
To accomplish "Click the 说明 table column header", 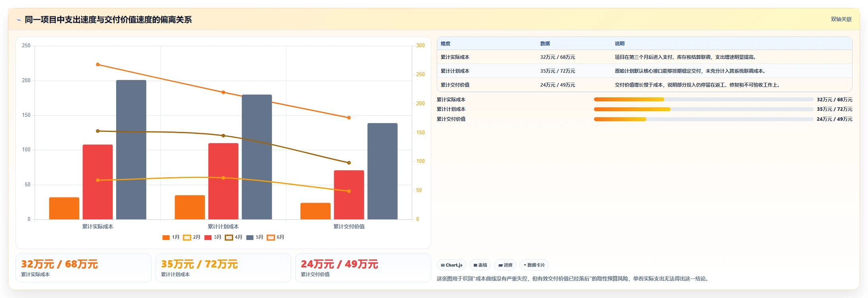I will tap(620, 44).
